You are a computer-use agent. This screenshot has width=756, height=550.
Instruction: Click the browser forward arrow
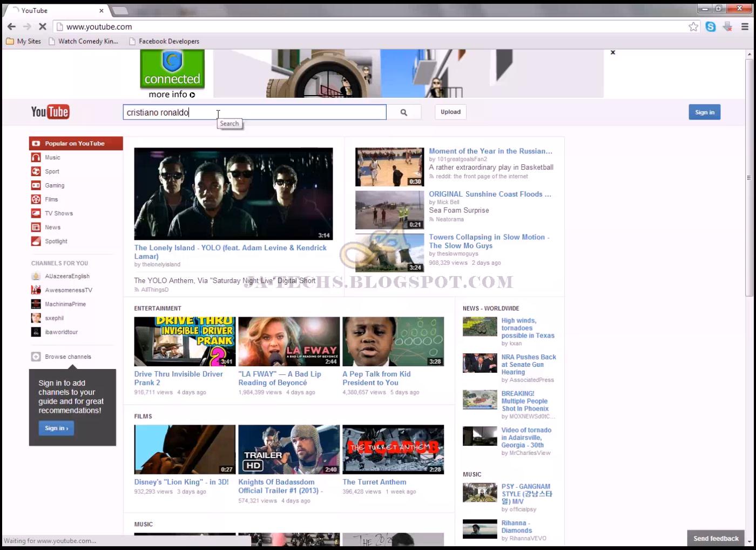27,26
